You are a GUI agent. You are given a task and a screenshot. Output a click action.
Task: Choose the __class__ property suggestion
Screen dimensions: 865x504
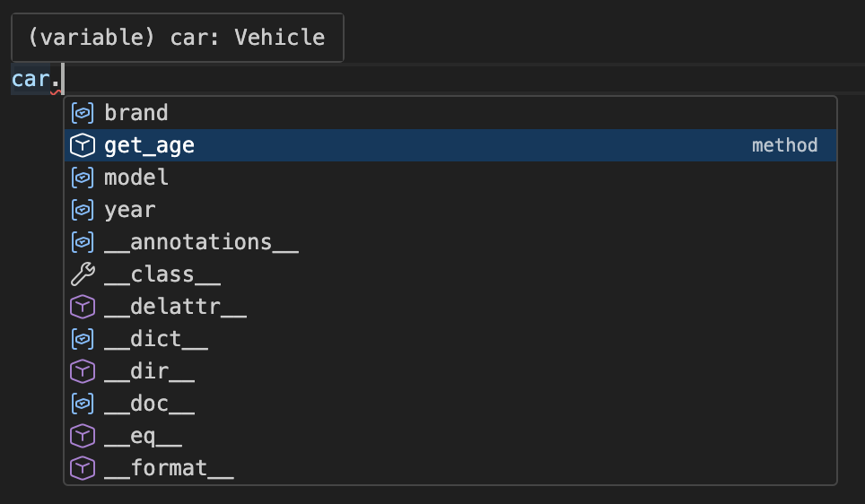coord(162,274)
